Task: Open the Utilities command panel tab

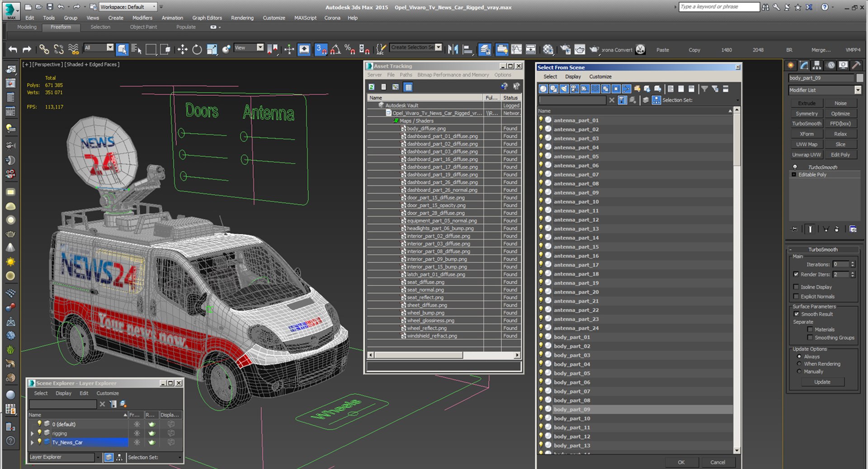Action: pyautogui.click(x=856, y=66)
